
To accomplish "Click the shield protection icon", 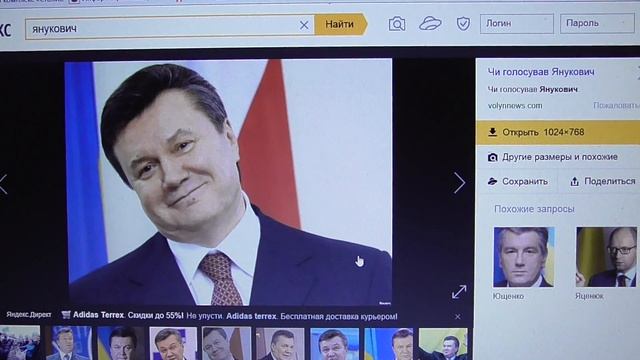I will [x=463, y=24].
